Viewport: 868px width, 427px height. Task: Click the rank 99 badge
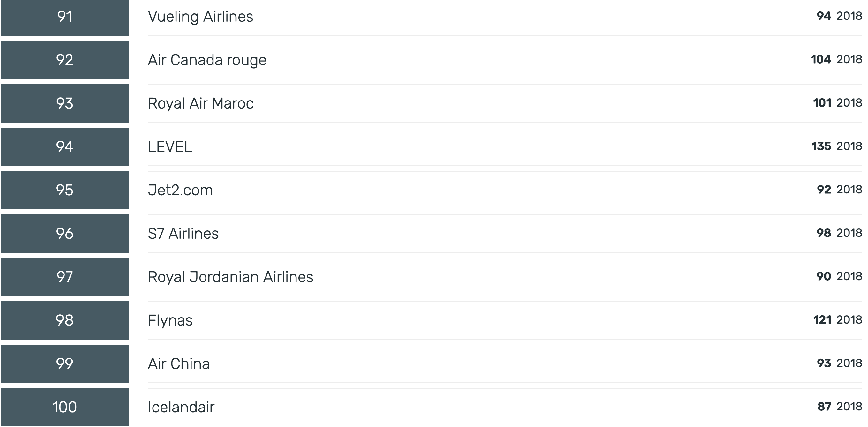pyautogui.click(x=65, y=363)
